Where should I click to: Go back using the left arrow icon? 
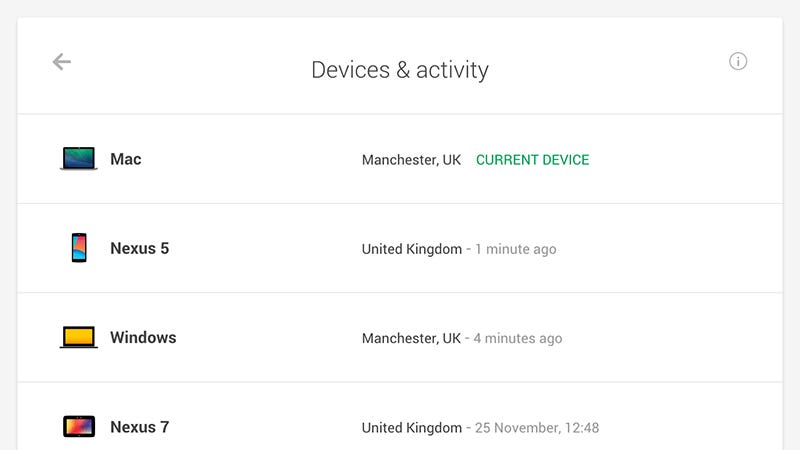(62, 62)
